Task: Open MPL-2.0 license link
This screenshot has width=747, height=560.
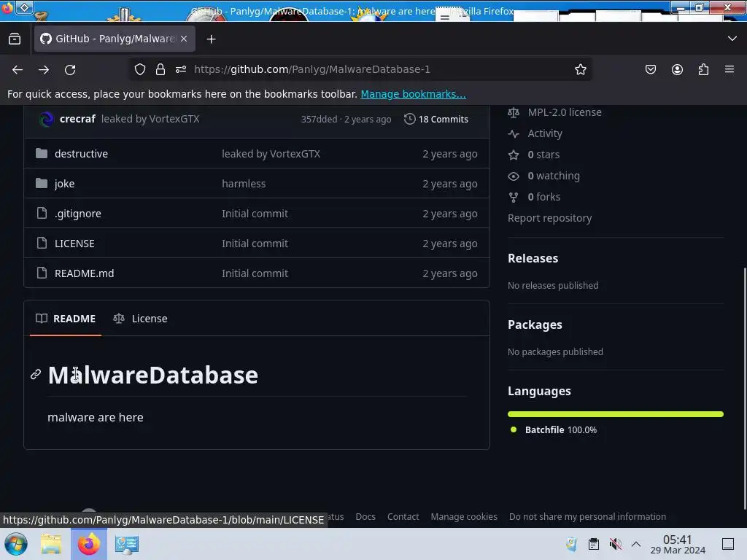Action: click(x=565, y=112)
